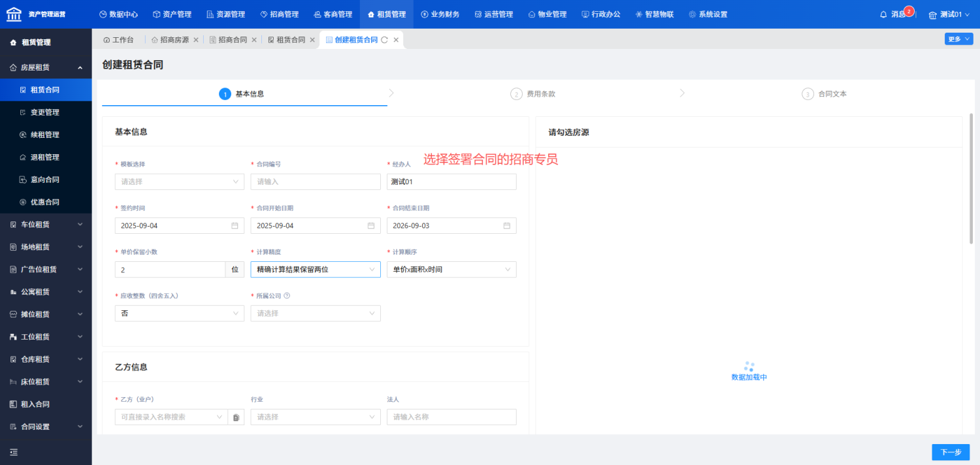Expand the 合同设置 sidebar group
This screenshot has height=465, width=980.
[x=46, y=426]
